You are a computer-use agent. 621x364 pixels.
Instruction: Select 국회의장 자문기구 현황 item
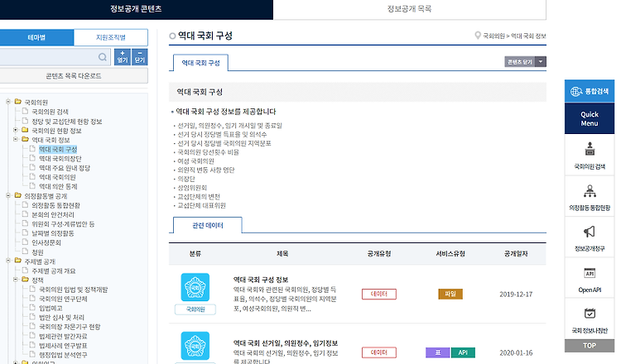coord(70,327)
